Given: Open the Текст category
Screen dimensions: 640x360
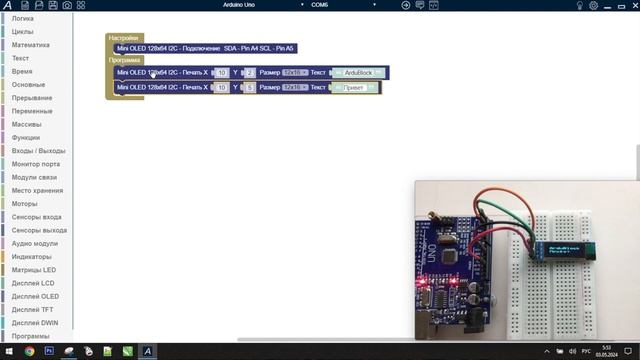Looking at the screenshot, I should [x=20, y=58].
